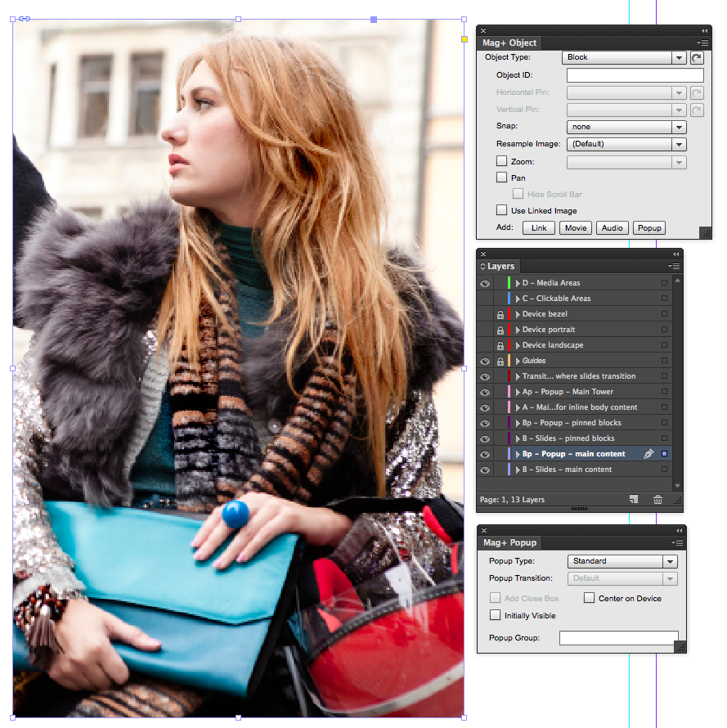Add a Movie to the object
Screen dimensions: 727x728
[576, 227]
